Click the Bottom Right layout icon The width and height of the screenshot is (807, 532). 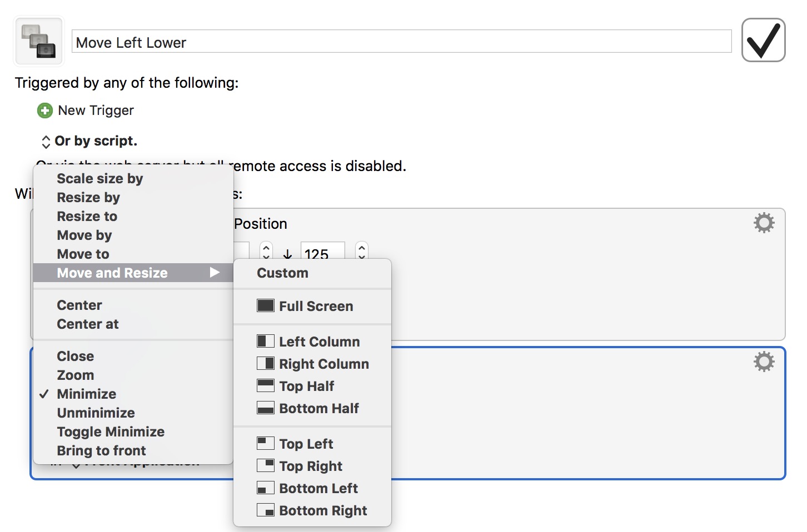[266, 510]
